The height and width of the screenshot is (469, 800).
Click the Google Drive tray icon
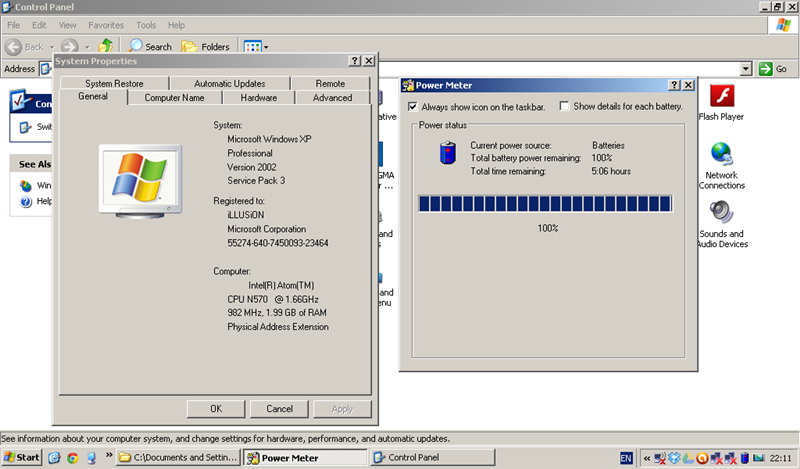(x=688, y=458)
